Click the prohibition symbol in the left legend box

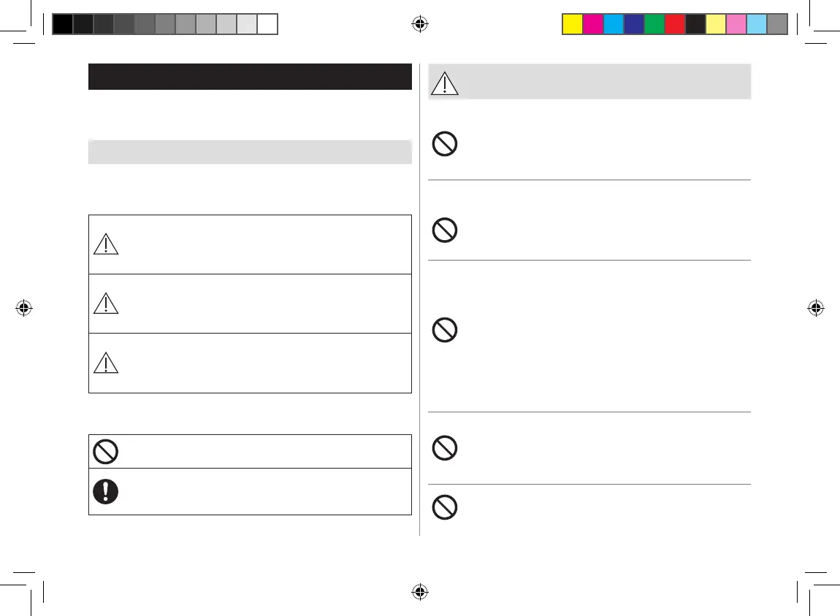point(106,452)
